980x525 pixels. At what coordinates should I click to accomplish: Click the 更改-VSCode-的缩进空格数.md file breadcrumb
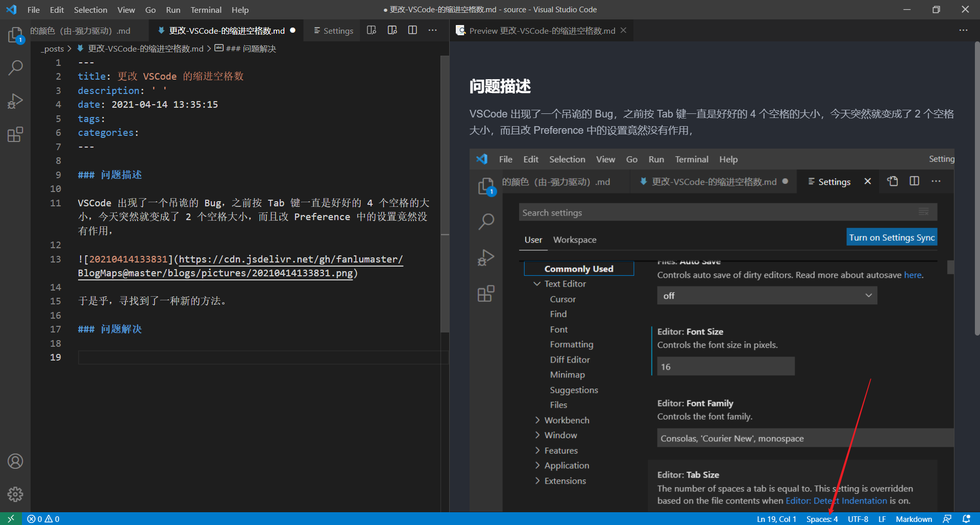tap(140, 49)
